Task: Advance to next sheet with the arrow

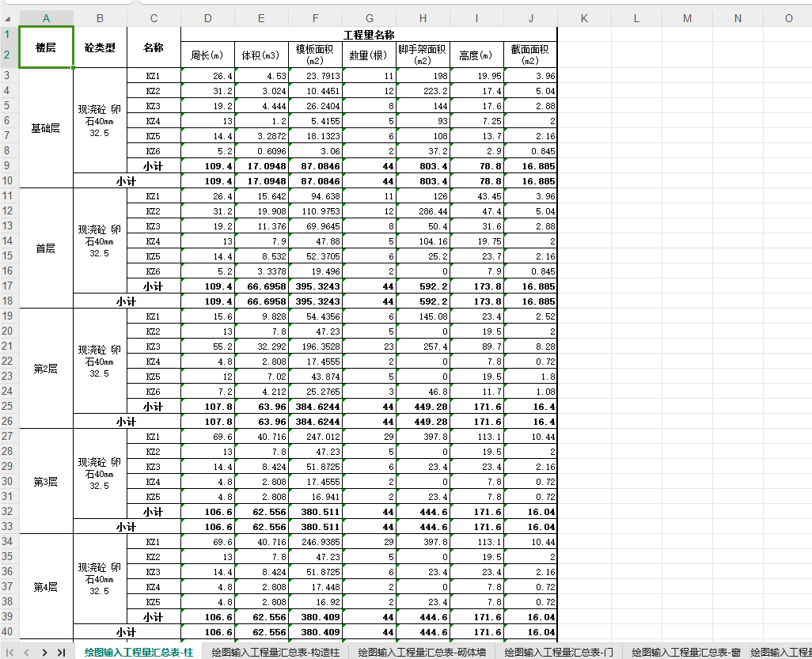Action: coord(44,652)
